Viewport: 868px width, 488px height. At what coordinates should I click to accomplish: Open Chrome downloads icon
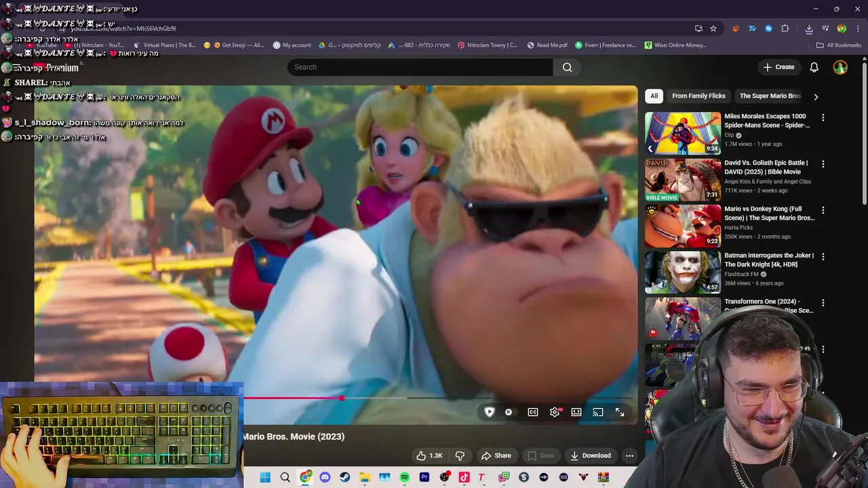[x=809, y=28]
